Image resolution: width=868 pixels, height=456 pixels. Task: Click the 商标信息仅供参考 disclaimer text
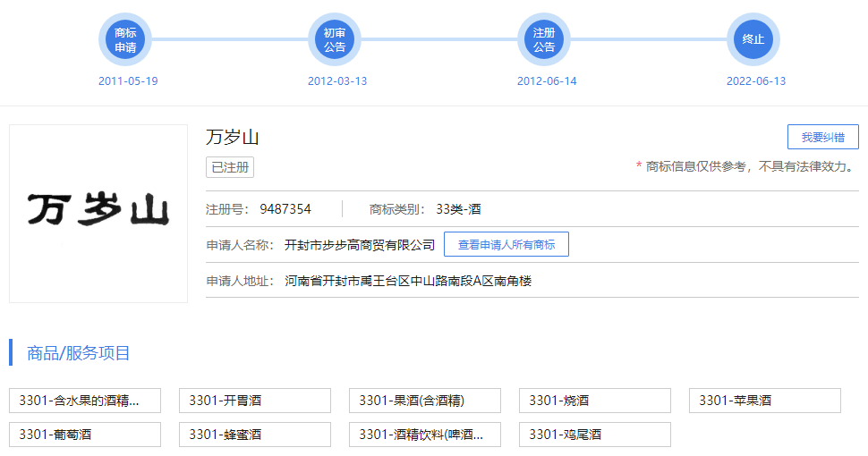click(x=746, y=166)
